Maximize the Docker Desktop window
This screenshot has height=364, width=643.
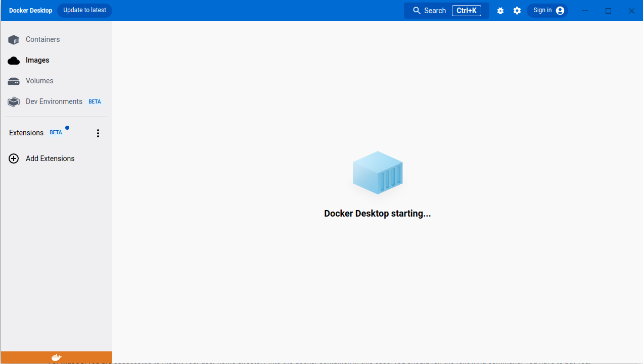click(609, 11)
